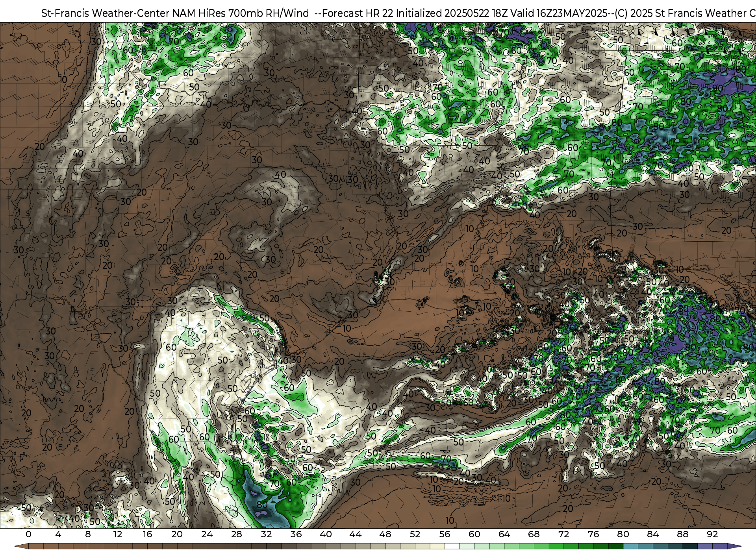Click the colorbar label 92
This screenshot has width=756, height=551.
tap(712, 534)
